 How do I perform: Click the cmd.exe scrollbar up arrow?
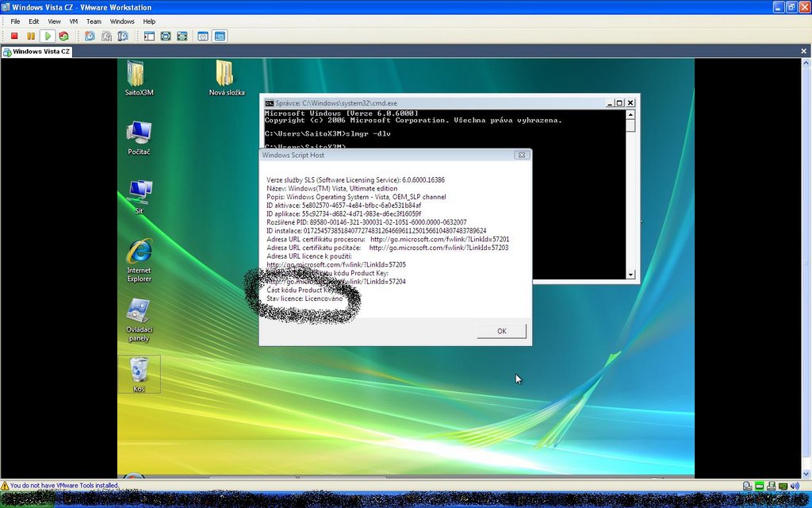point(630,114)
